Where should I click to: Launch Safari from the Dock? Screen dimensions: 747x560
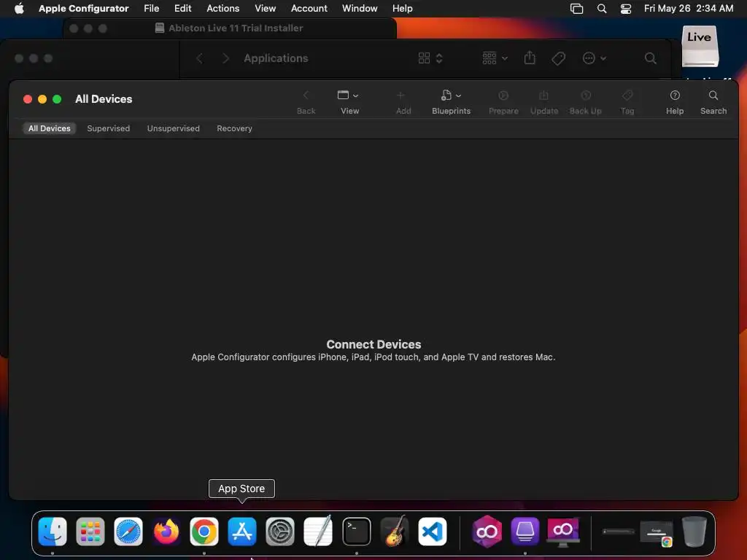pos(128,531)
